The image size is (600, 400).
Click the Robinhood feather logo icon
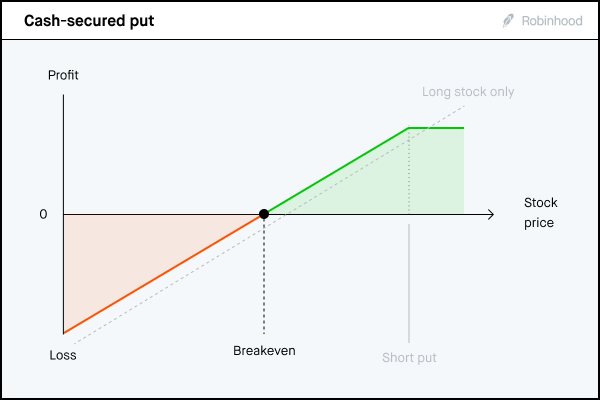[x=508, y=20]
